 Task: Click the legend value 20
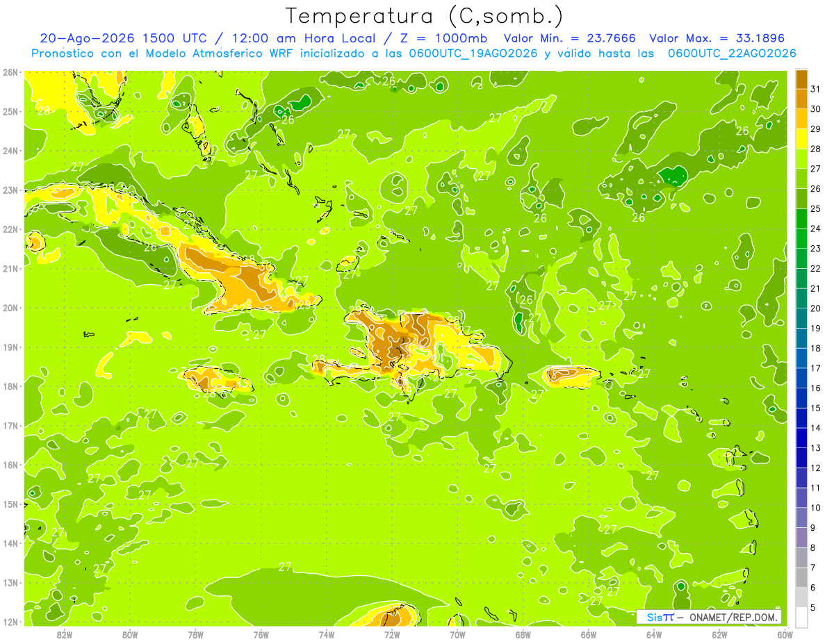[816, 308]
